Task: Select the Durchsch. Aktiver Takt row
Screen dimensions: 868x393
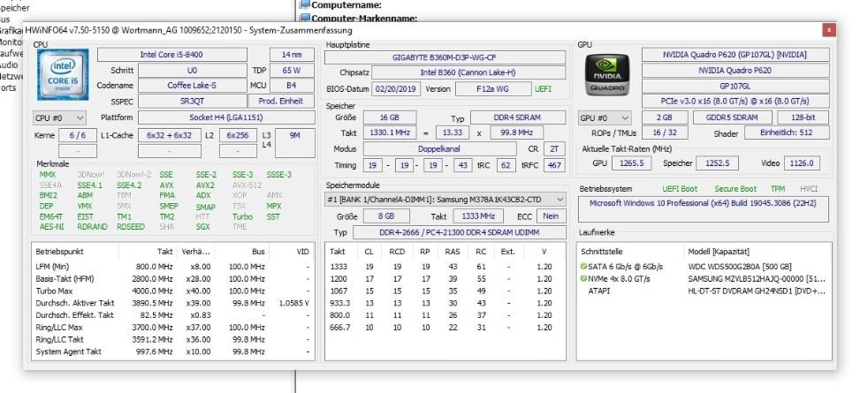Action: 172,303
